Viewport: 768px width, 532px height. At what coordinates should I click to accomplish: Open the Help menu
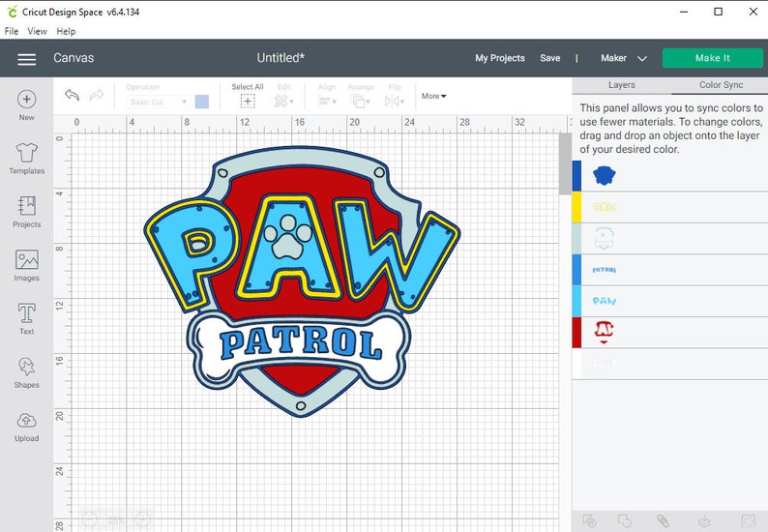66,31
